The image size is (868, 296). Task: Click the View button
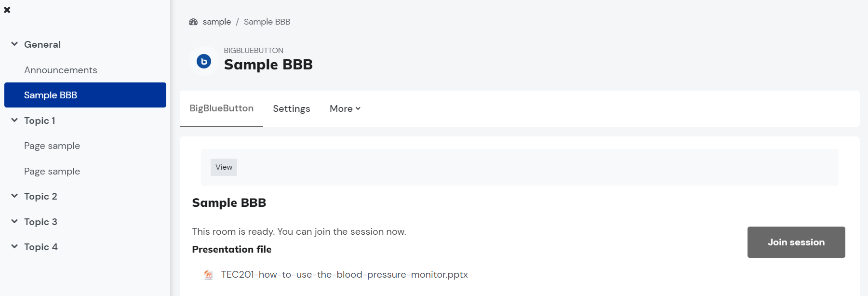pos(224,167)
